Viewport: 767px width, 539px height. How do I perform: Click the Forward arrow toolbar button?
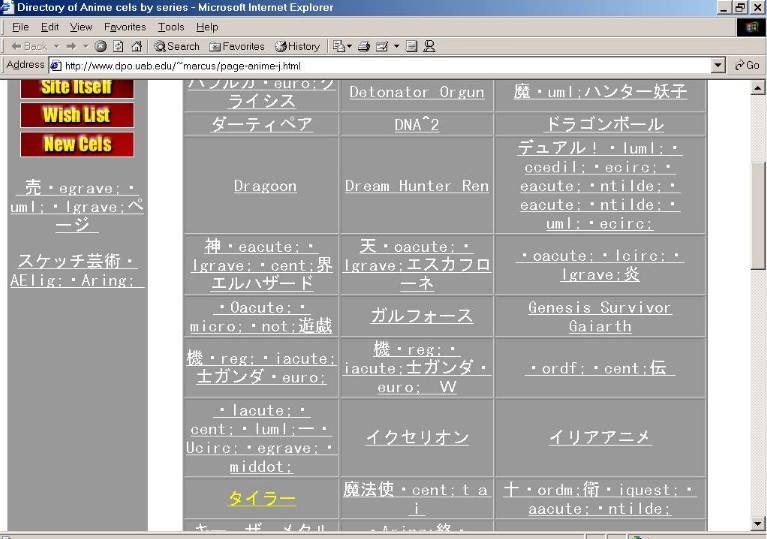click(x=71, y=46)
